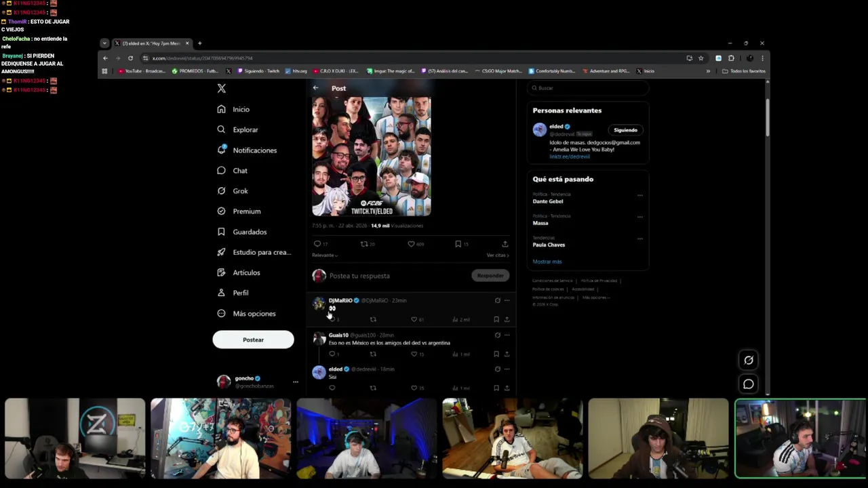Repost the Guais10 reply
The height and width of the screenshot is (488, 868).
pos(373,354)
